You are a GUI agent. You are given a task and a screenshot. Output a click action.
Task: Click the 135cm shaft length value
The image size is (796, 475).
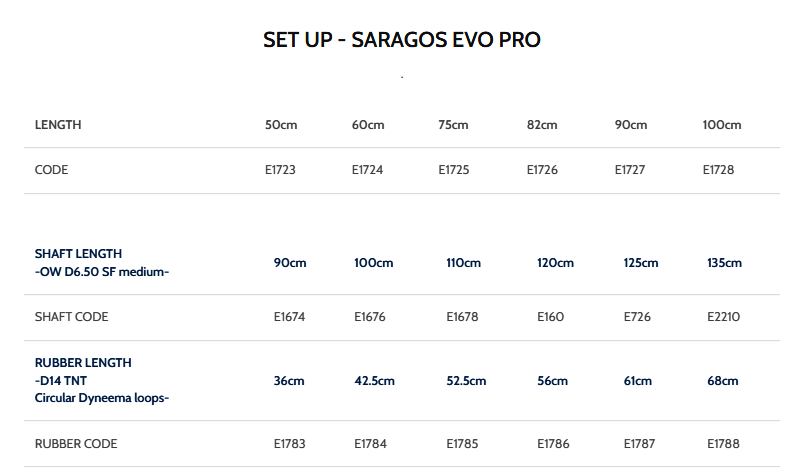724,263
